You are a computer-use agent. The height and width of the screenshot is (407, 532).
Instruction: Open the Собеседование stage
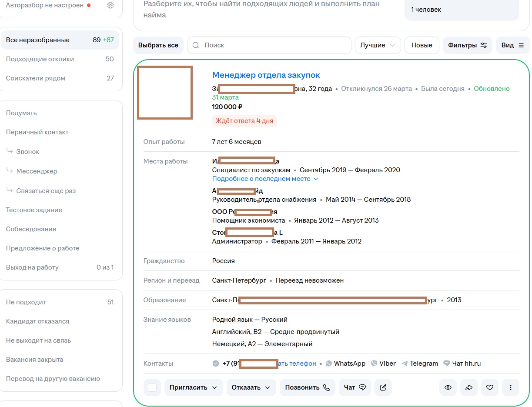[31, 229]
